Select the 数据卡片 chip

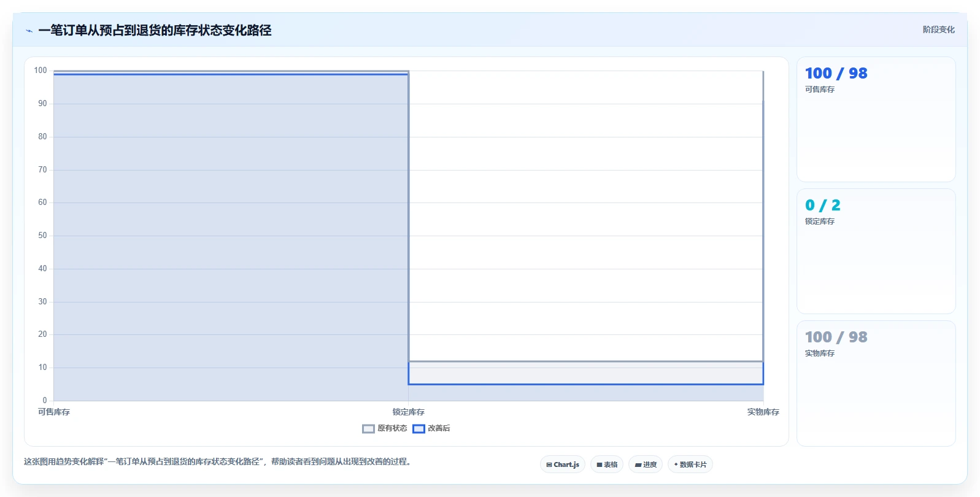coord(690,464)
